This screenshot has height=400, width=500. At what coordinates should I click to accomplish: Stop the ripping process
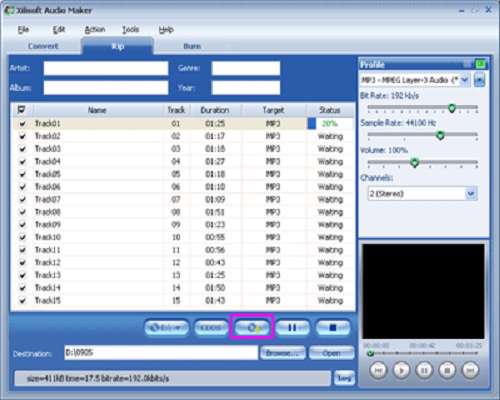point(332,328)
